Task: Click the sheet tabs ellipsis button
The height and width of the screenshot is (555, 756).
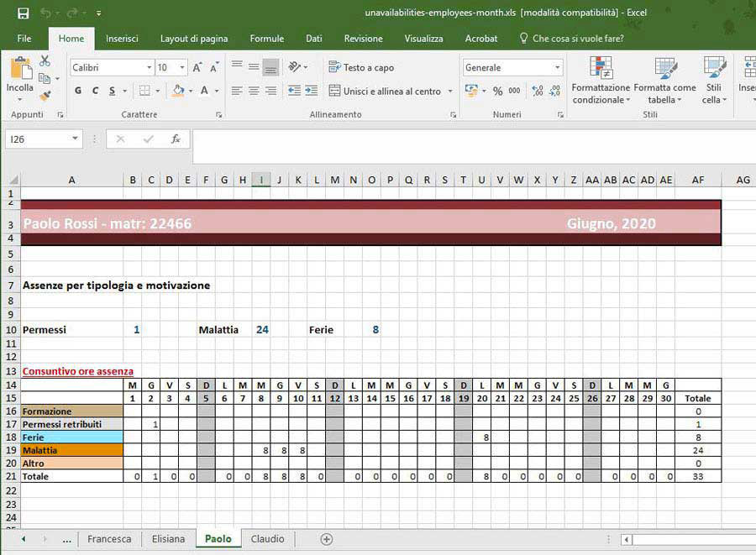Action: coord(67,540)
